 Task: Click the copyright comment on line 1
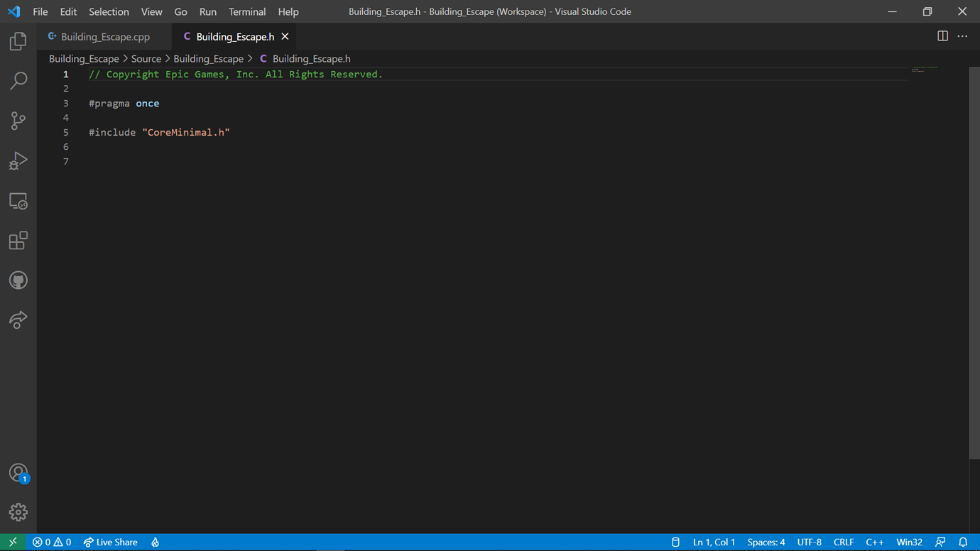[236, 74]
